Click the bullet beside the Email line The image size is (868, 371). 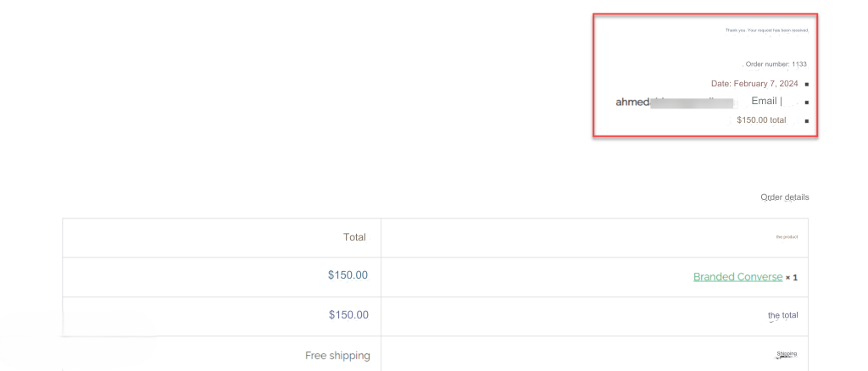(x=807, y=102)
